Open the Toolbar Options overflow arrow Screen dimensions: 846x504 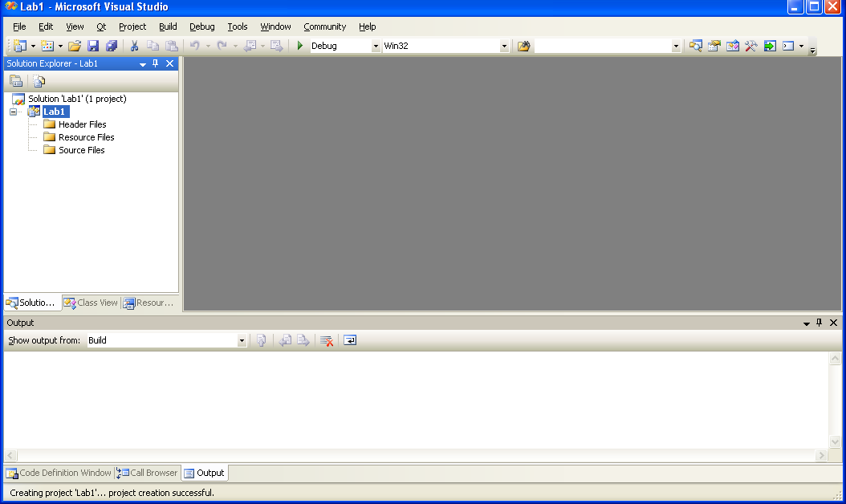(812, 50)
